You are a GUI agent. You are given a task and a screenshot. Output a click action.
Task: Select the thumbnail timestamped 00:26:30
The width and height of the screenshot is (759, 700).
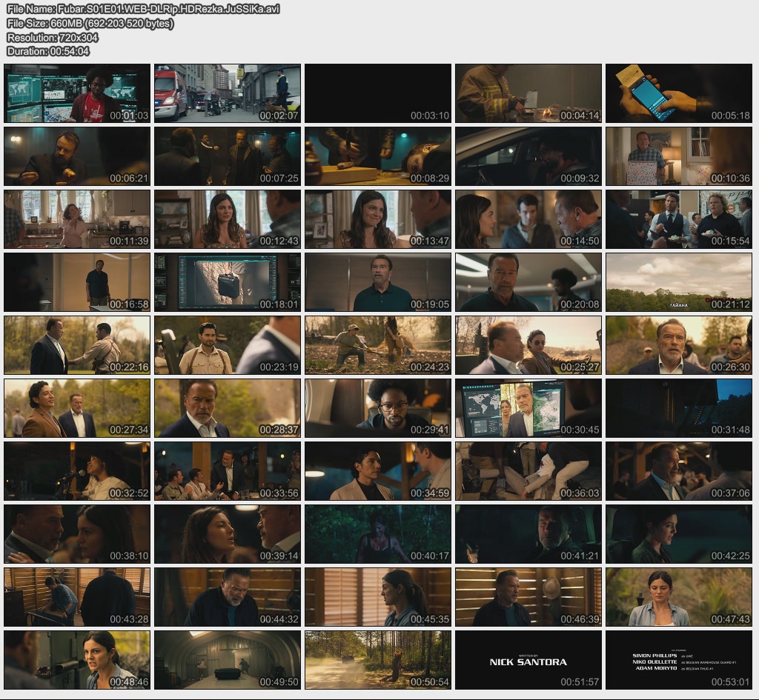679,345
